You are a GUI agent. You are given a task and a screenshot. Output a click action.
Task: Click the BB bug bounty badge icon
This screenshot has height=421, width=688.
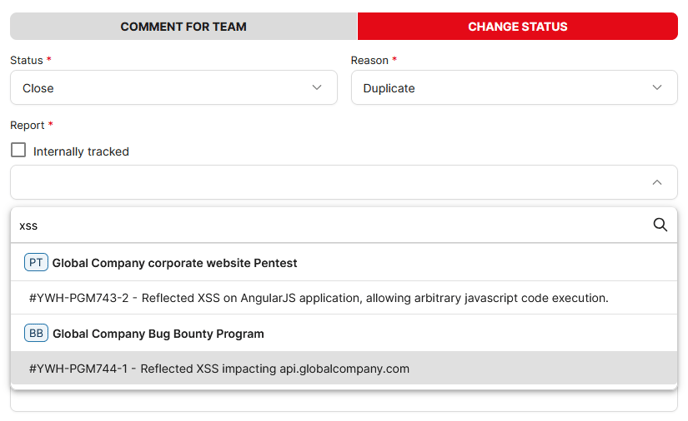(36, 333)
